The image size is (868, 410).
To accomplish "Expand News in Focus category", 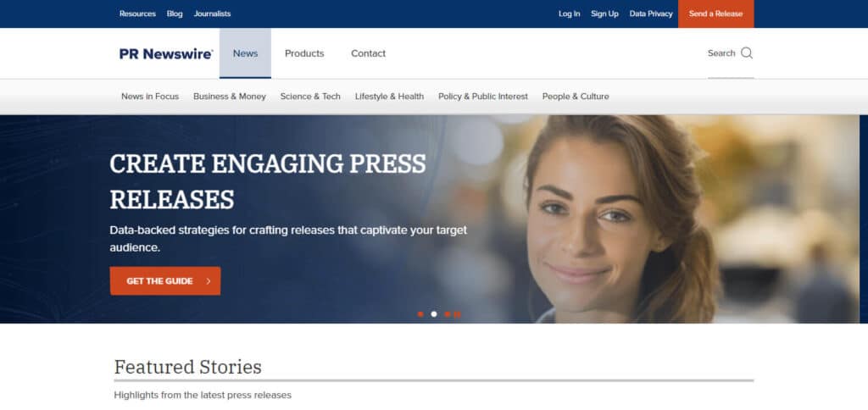I will [x=150, y=97].
